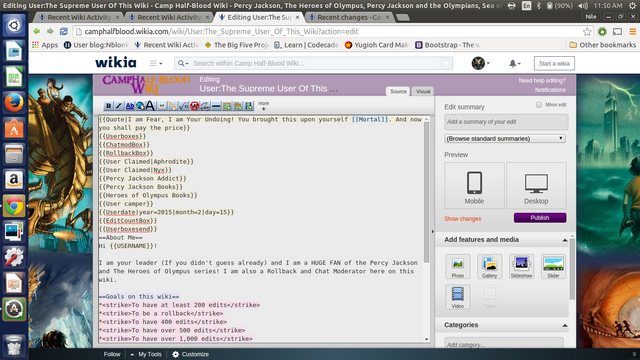Open Firefox from the Ubuntu launcher
The width and height of the screenshot is (640, 360).
[x=14, y=102]
